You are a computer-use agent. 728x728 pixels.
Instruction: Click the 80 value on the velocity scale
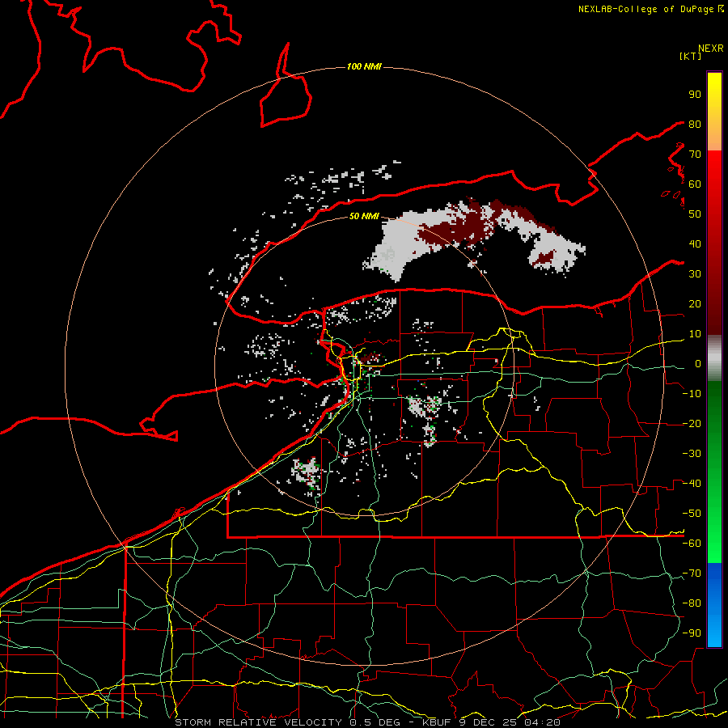695,125
